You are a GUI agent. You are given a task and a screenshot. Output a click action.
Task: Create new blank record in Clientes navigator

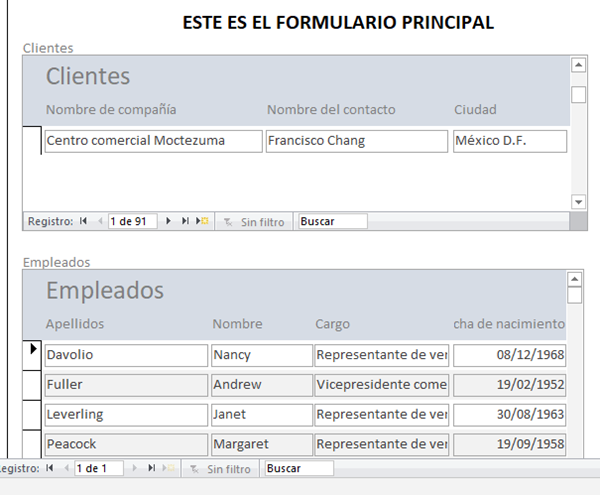[201, 221]
